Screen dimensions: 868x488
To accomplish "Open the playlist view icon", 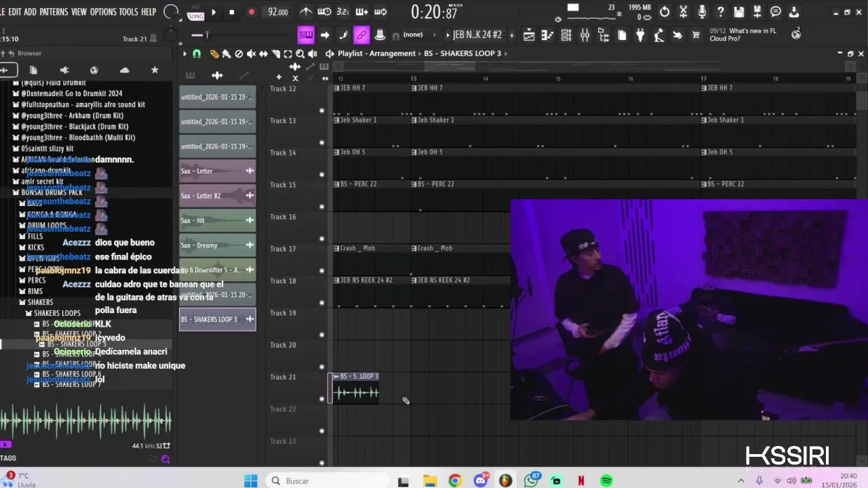I will tap(529, 35).
